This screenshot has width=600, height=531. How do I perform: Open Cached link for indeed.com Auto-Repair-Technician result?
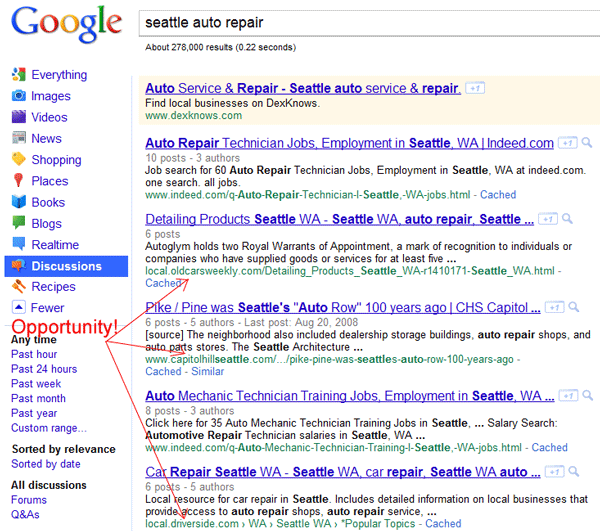coord(498,195)
